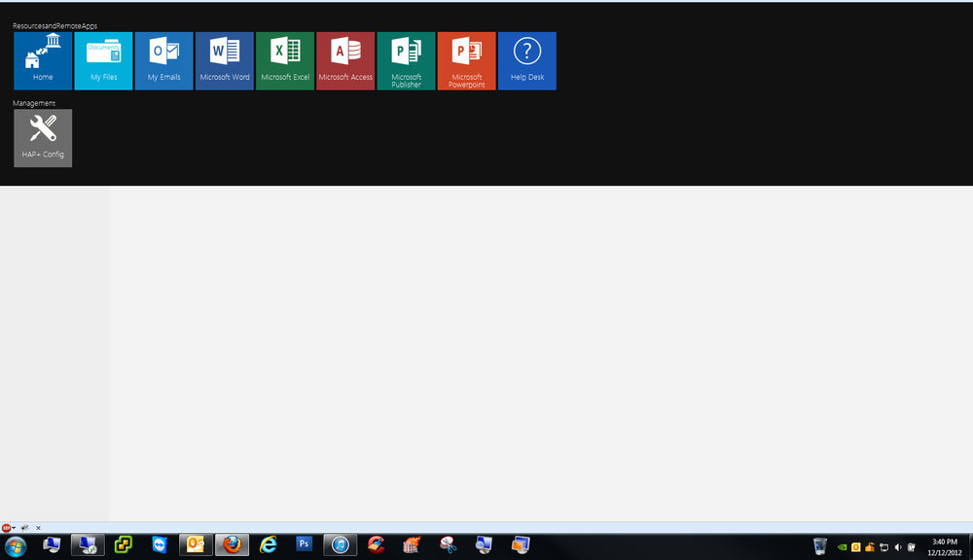Click the ResourcesandRemoteApps heading
This screenshot has width=973, height=560.
pos(54,26)
